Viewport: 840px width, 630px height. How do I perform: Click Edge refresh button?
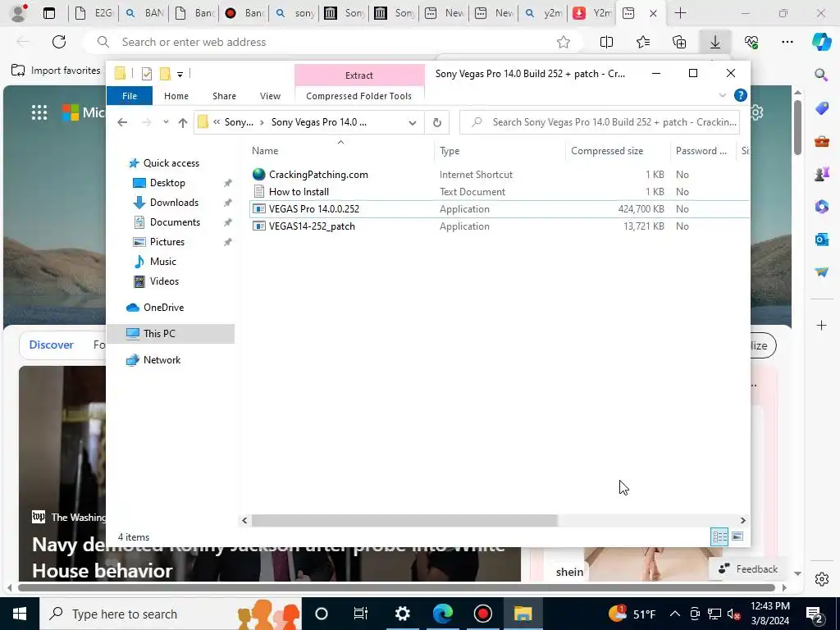(x=59, y=42)
